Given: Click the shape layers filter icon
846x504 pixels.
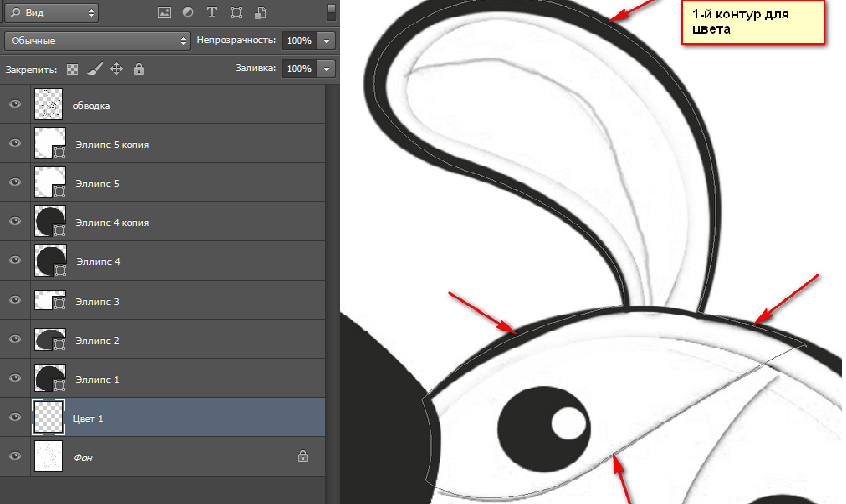Looking at the screenshot, I should pos(236,14).
